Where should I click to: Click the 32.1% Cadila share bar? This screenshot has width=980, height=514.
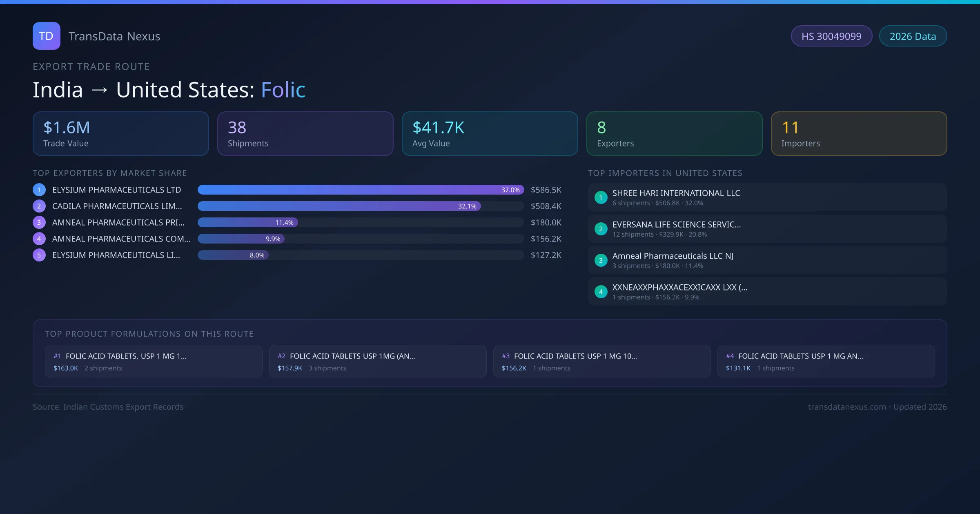coord(339,206)
